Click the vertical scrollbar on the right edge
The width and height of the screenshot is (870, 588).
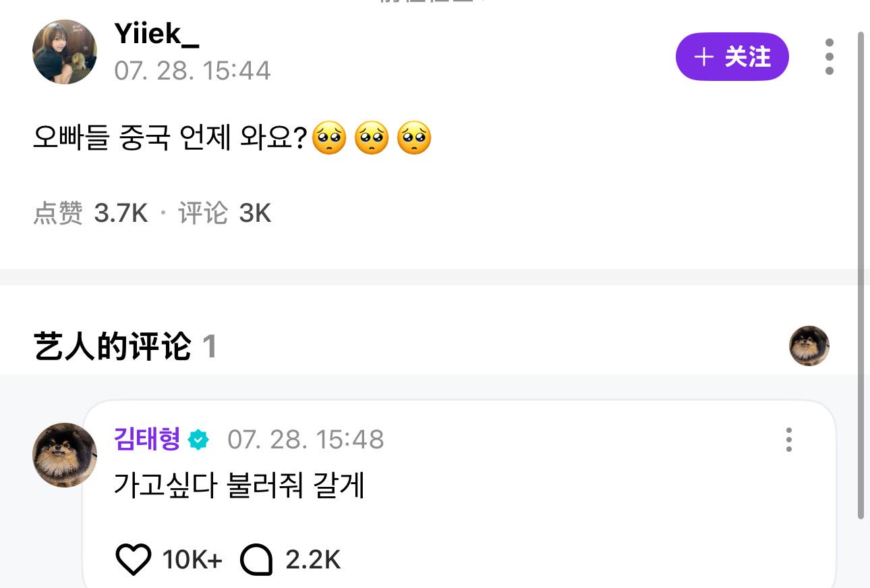(861, 270)
